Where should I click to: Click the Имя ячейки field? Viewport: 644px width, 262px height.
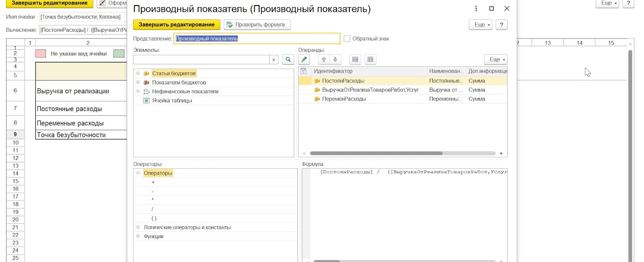(83, 17)
